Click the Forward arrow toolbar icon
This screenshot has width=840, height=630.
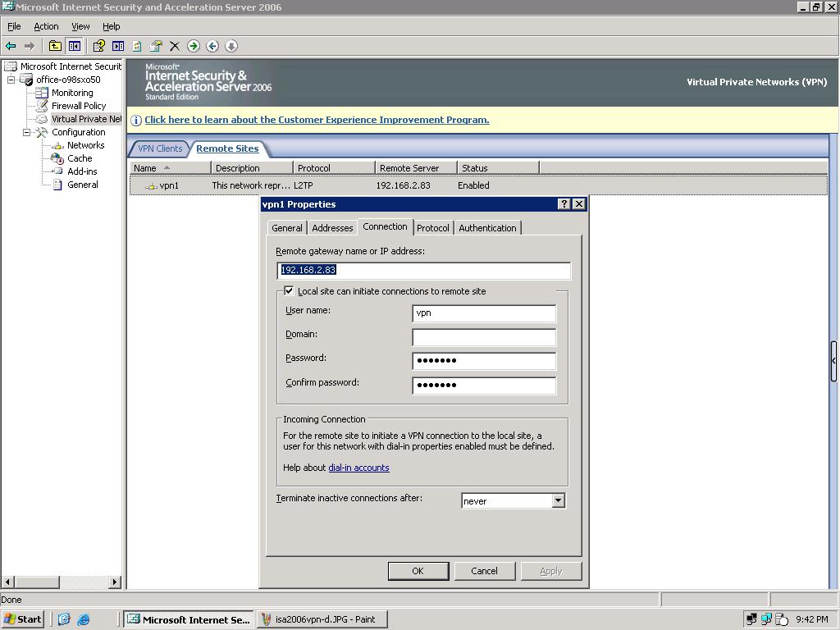pos(30,47)
